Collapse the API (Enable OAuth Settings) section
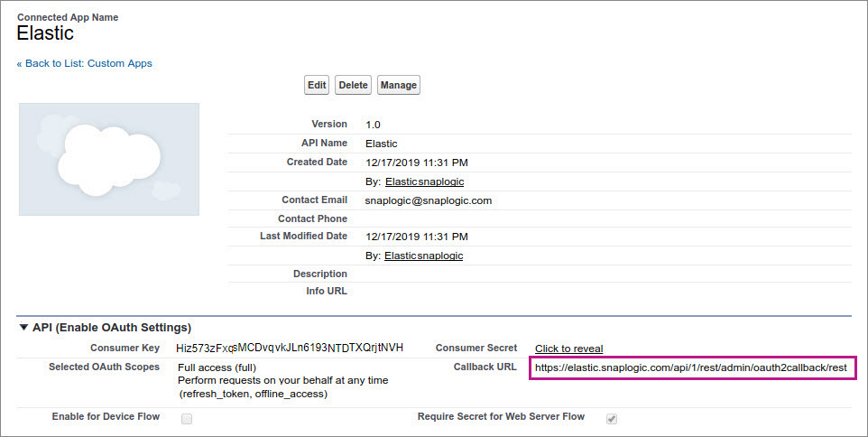 [23, 328]
